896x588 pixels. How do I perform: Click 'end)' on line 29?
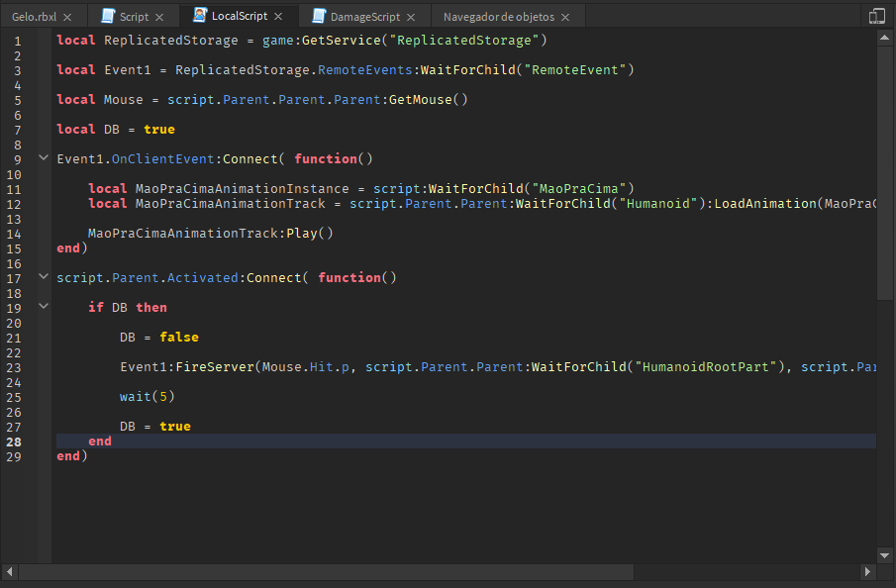(x=72, y=456)
